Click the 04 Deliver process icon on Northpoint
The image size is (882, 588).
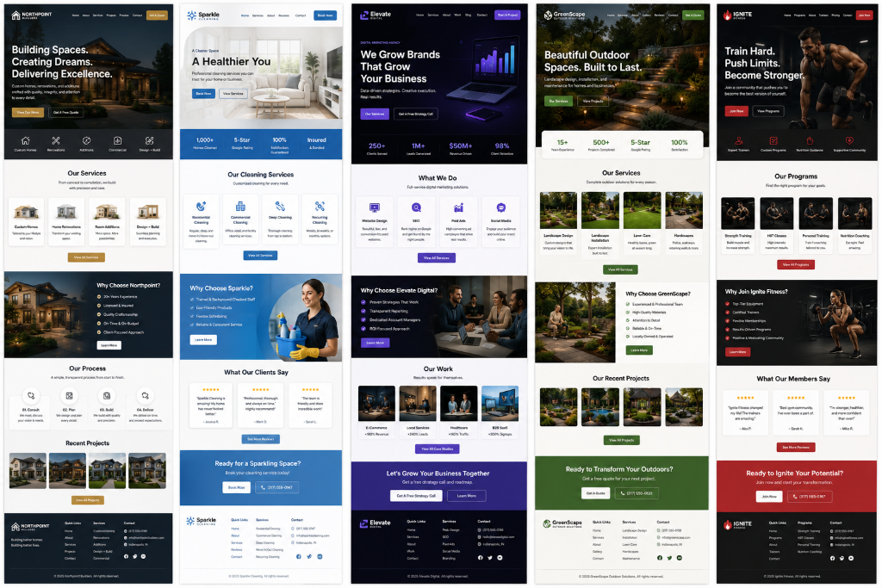point(145,396)
